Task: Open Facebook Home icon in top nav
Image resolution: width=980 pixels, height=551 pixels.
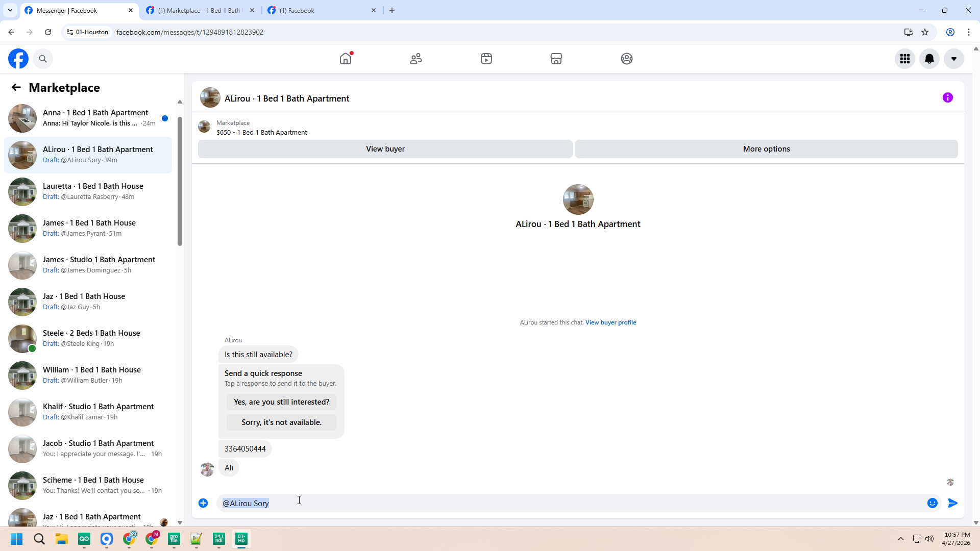Action: coord(346,59)
